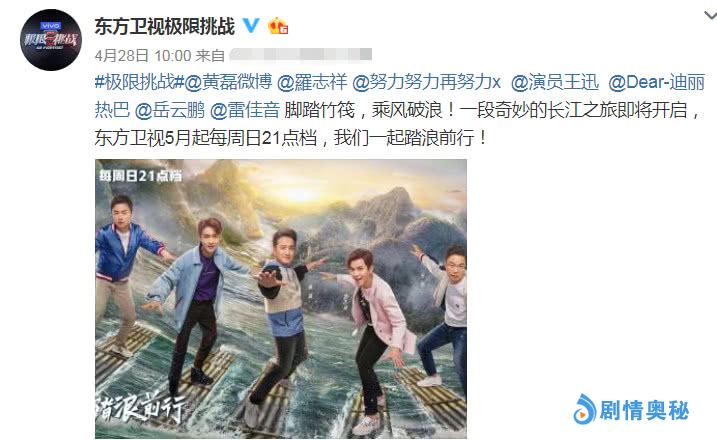This screenshot has height=440, width=717.
Task: Click the orange crown membership badge
Action: click(x=278, y=26)
